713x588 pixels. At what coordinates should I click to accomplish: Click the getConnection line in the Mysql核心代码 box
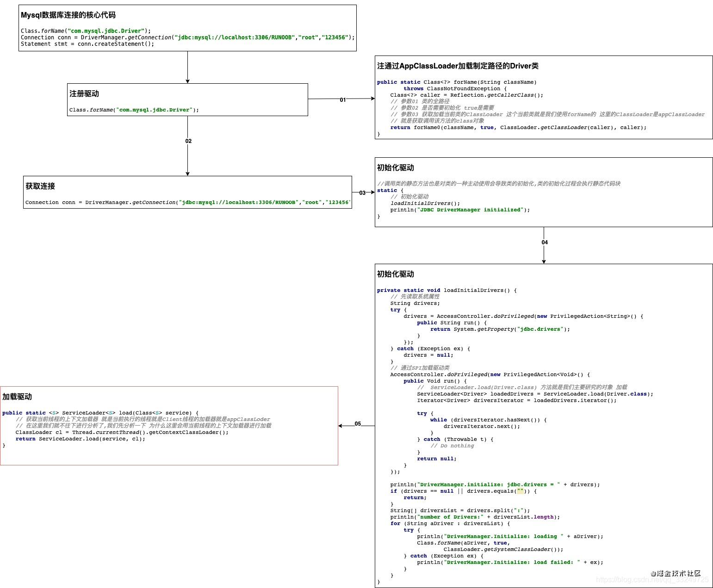188,37
